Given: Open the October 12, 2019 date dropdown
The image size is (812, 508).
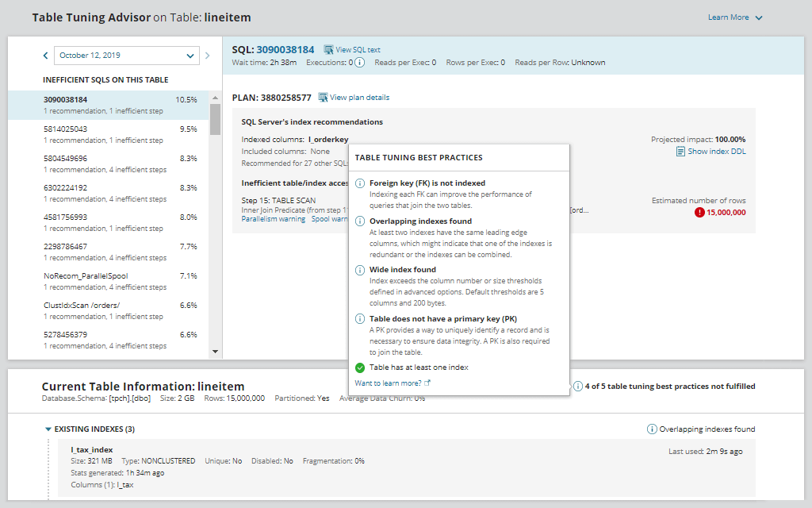Looking at the screenshot, I should coord(126,56).
